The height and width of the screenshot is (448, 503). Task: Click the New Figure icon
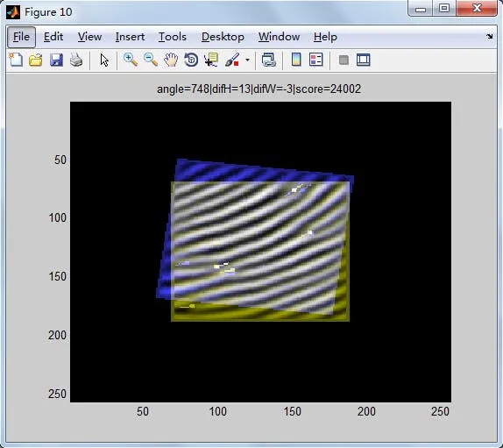coord(16,60)
